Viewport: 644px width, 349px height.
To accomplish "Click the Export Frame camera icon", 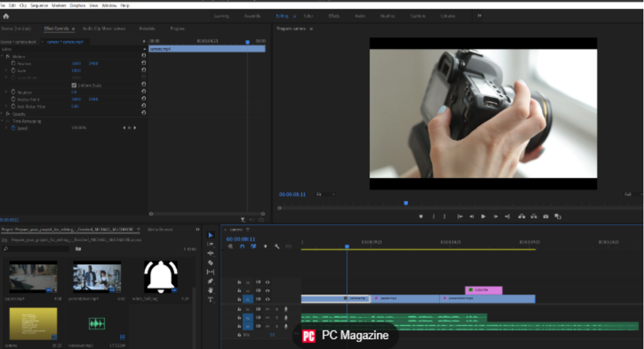I will click(x=545, y=216).
